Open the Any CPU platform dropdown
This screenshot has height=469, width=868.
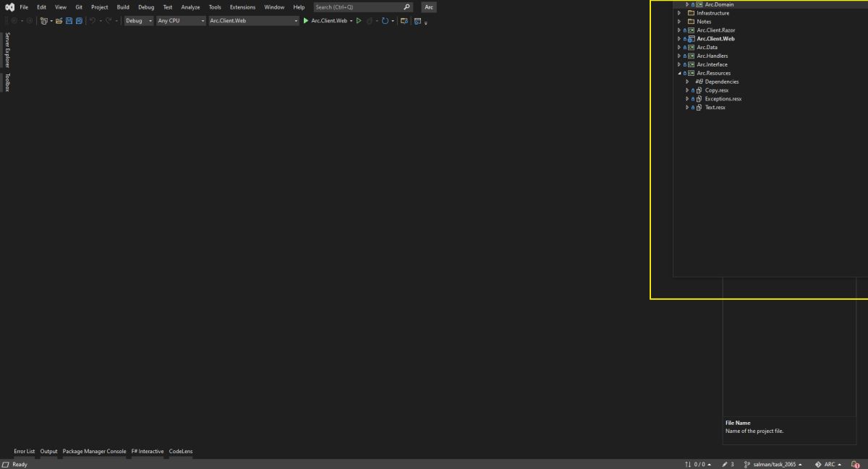coord(182,21)
